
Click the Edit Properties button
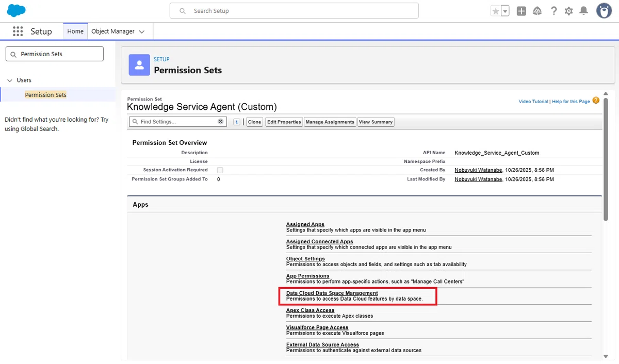click(x=284, y=122)
